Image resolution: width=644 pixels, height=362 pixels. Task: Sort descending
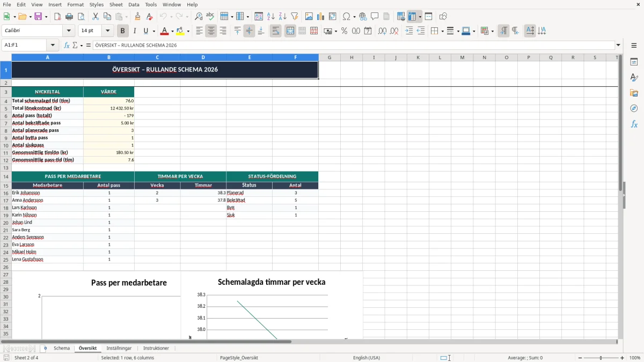[283, 17]
